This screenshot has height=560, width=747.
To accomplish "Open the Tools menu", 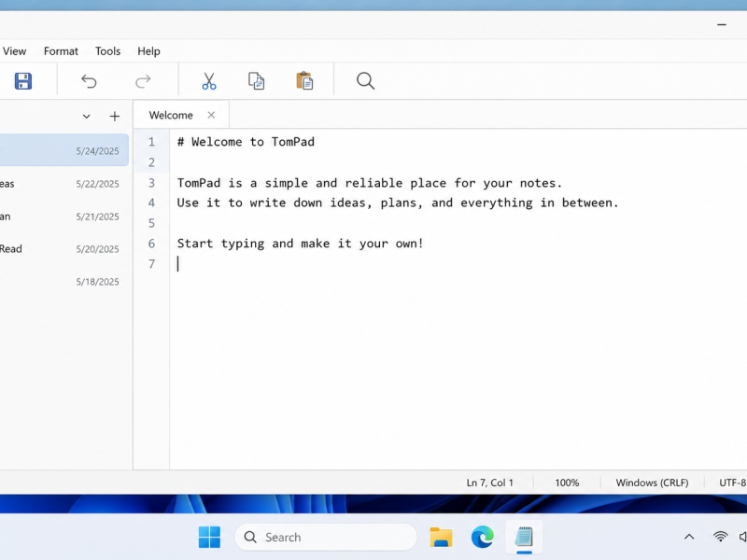I will pyautogui.click(x=107, y=51).
